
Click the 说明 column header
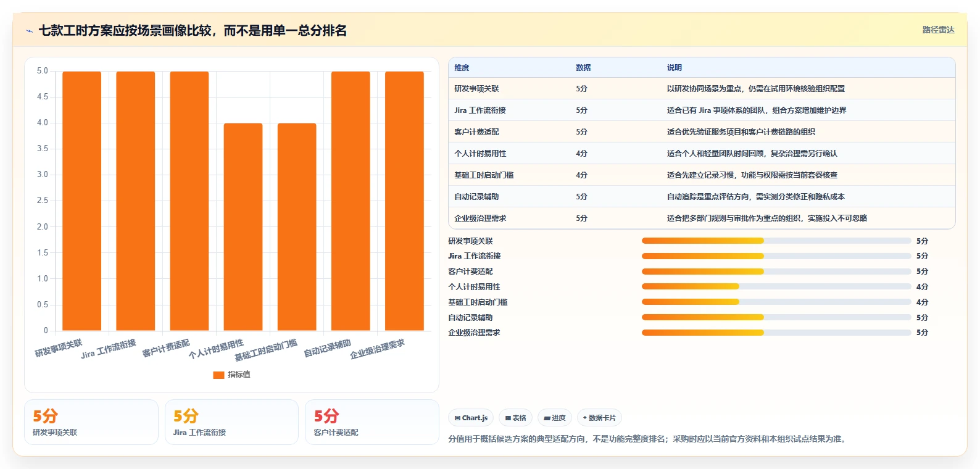click(x=674, y=68)
